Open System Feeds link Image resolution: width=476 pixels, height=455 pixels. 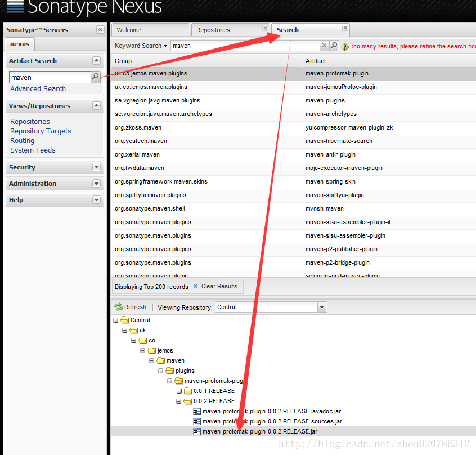33,150
